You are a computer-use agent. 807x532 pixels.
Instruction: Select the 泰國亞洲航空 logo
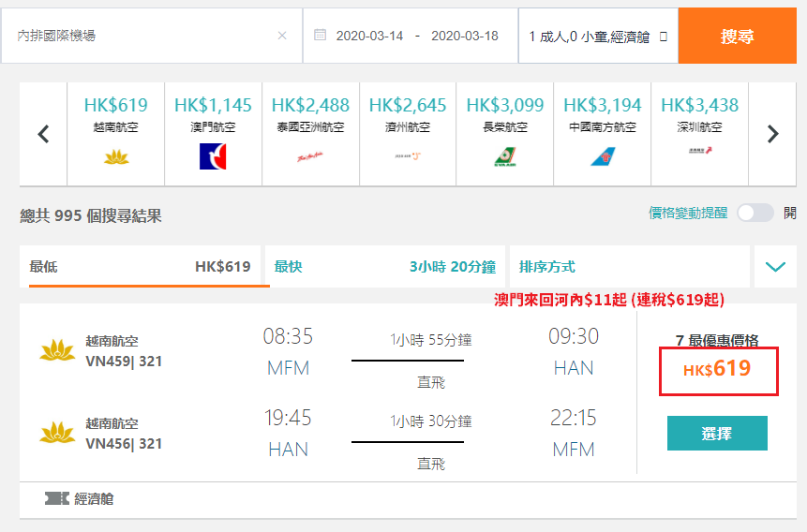click(310, 156)
